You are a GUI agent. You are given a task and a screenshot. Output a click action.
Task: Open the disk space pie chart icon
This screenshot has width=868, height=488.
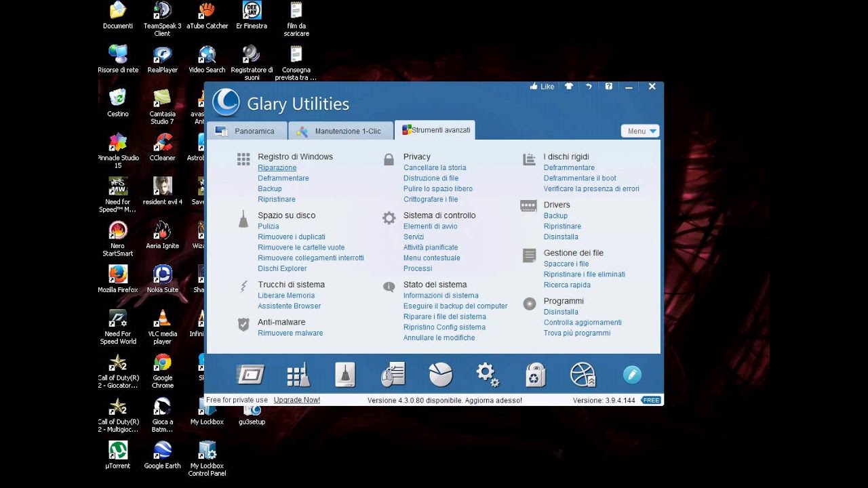coord(440,374)
